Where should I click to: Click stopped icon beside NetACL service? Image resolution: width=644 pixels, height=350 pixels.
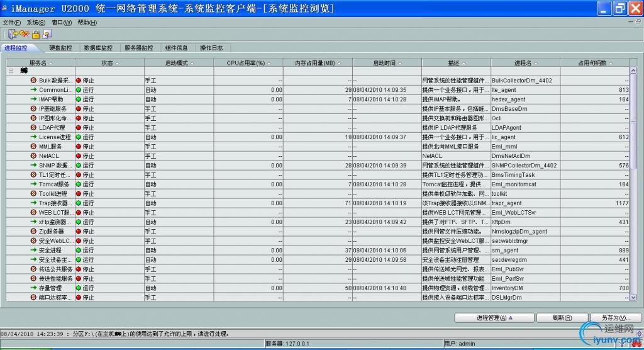tap(34, 156)
